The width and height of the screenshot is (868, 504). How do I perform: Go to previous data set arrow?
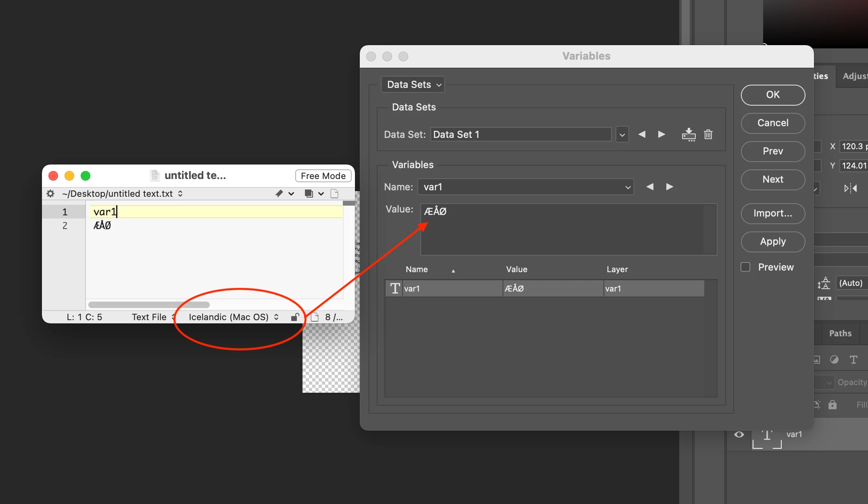642,134
